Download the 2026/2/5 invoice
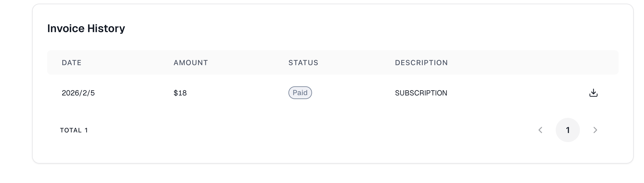 (x=593, y=93)
